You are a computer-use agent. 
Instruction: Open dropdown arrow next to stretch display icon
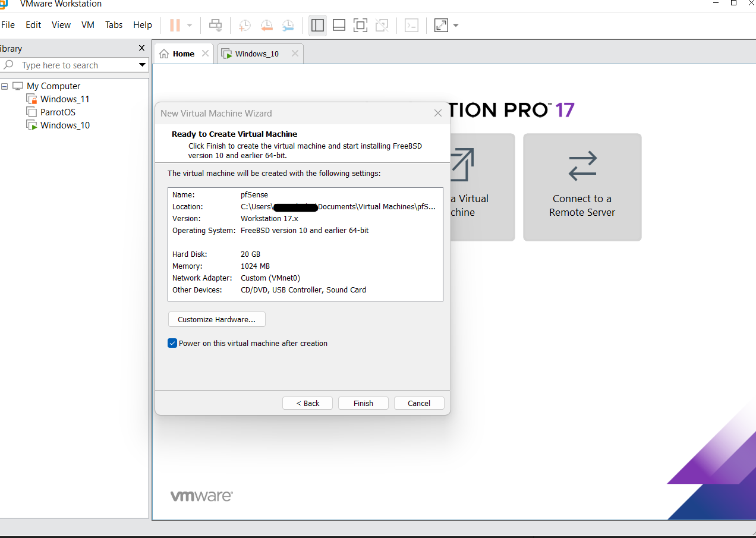coord(456,26)
